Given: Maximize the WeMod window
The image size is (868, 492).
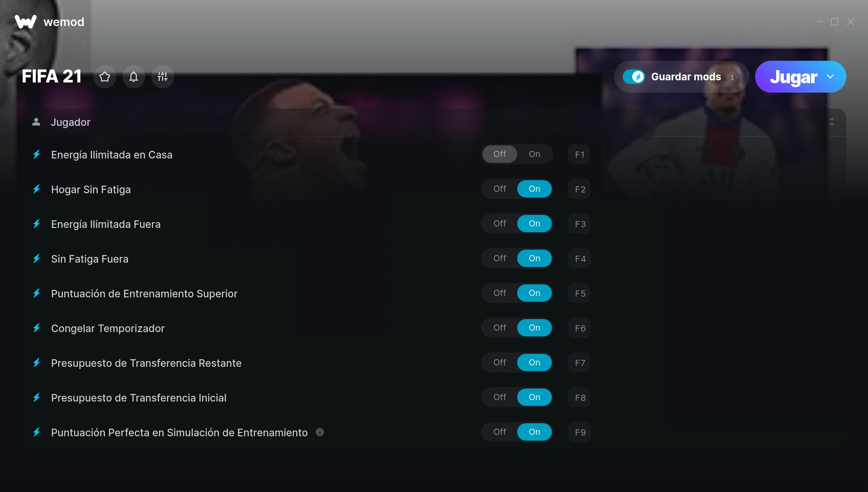Looking at the screenshot, I should [835, 22].
